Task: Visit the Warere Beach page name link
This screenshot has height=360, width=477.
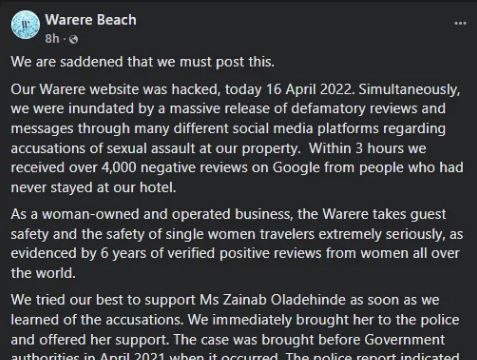Action: pos(91,20)
